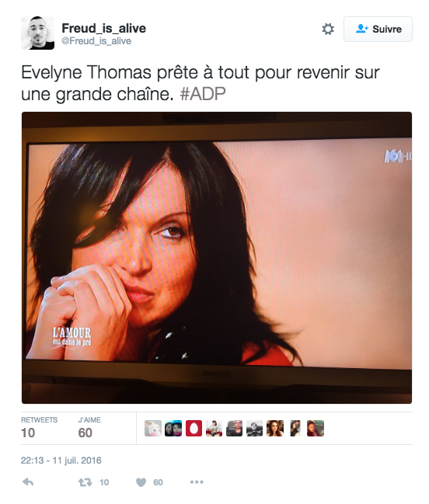Image resolution: width=429 pixels, height=504 pixels.
Task: View the 60 J'aime list
Action: tap(89, 428)
